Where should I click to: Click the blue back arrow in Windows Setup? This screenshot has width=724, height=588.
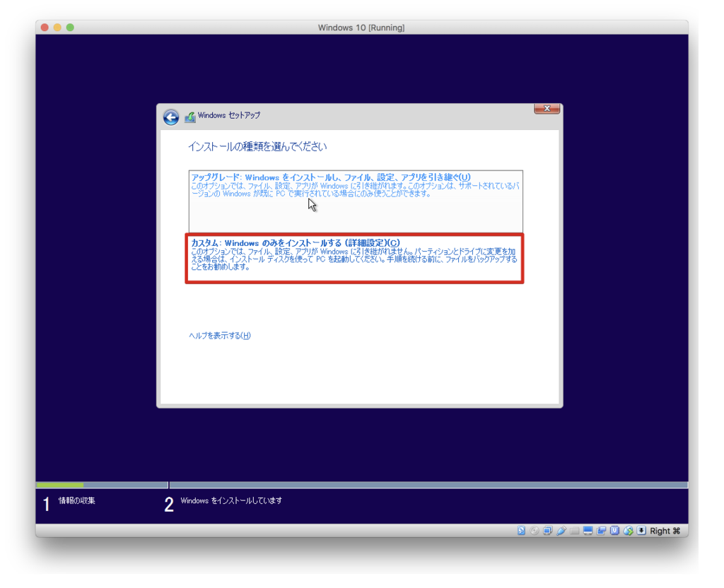171,117
